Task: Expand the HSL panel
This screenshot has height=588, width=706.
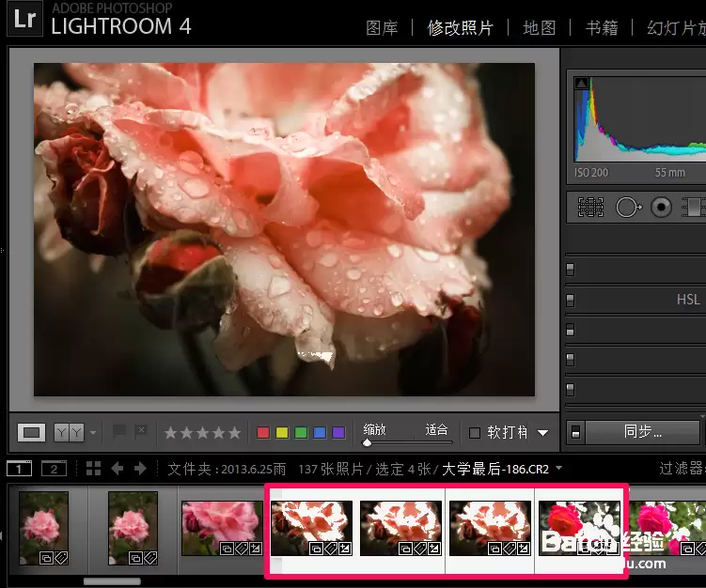Action: pos(688,300)
